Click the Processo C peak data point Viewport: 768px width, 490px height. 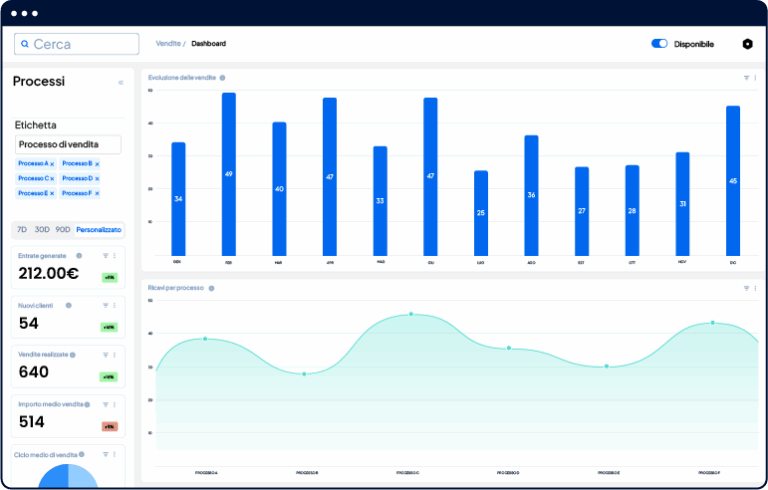click(x=411, y=314)
